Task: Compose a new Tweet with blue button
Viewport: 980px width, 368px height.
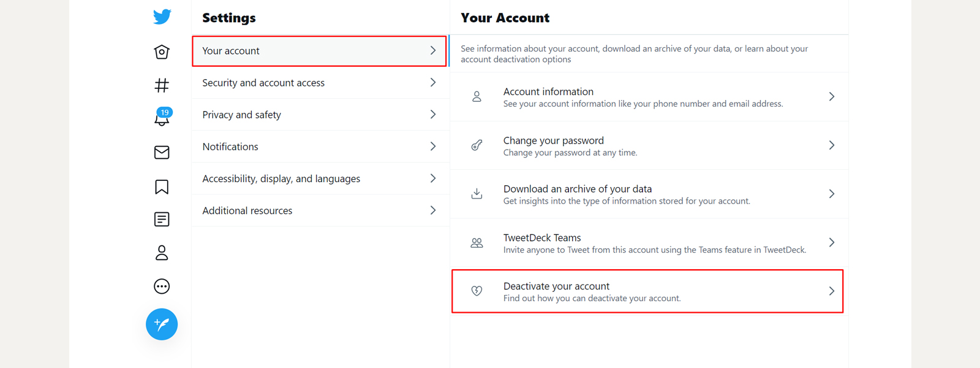Action: pos(162,324)
